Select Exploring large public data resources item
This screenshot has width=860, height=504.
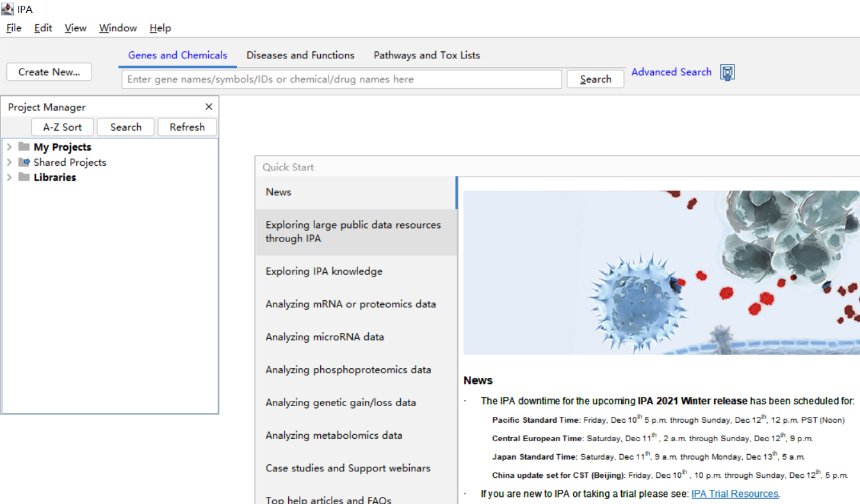(356, 232)
